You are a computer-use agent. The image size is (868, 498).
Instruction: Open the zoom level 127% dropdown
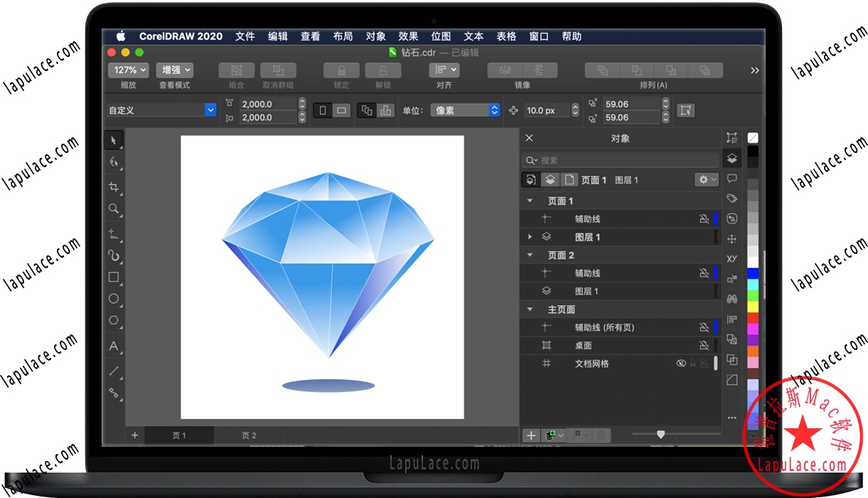128,70
